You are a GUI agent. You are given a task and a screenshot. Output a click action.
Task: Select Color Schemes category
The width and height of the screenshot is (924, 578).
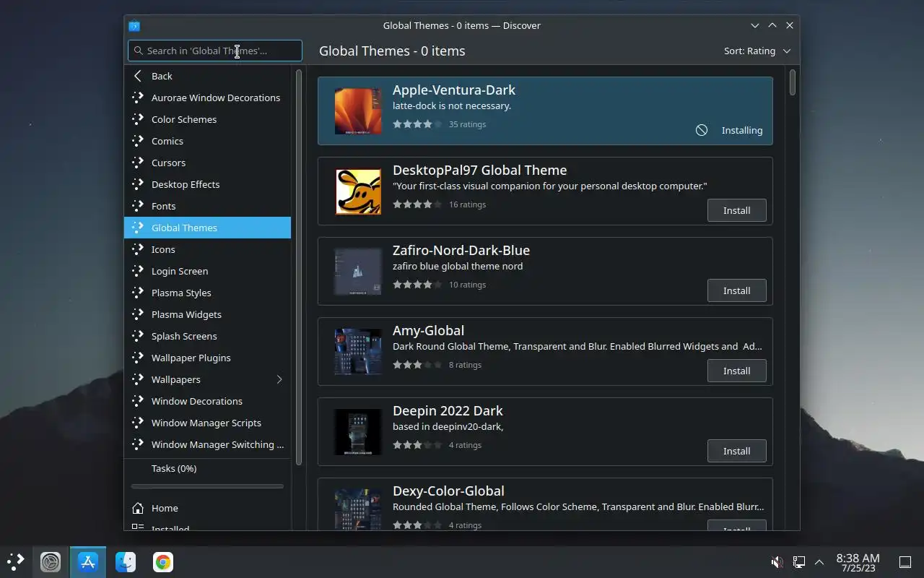click(x=208, y=119)
